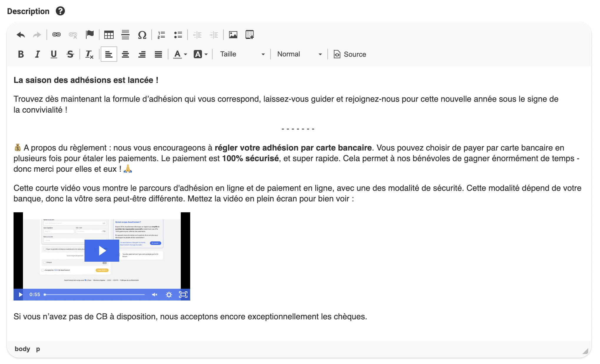600x364 pixels.
Task: Enter fullscreen on the video player
Action: pyautogui.click(x=183, y=294)
